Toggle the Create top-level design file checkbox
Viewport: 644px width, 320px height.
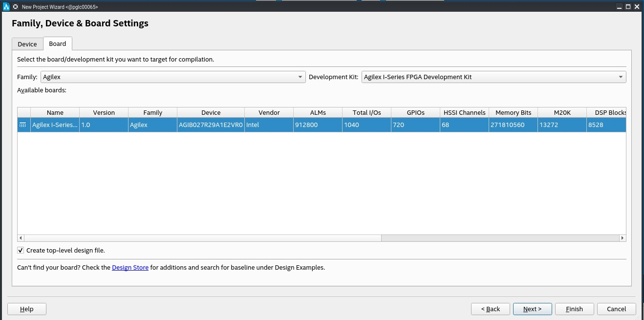coord(20,250)
